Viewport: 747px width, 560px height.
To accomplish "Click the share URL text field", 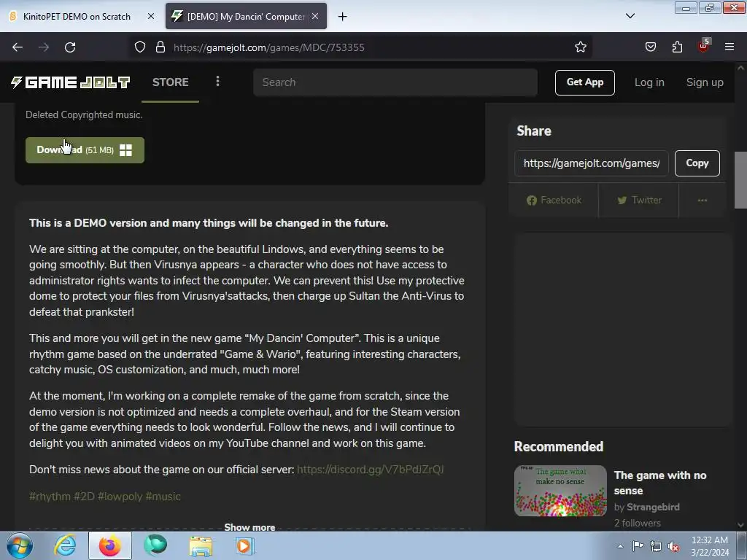I will tap(591, 163).
